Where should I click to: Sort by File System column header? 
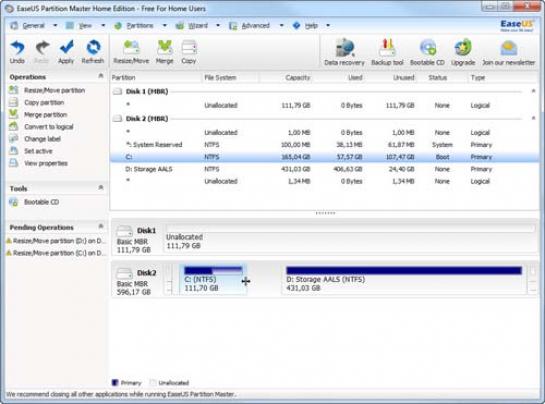[x=220, y=78]
